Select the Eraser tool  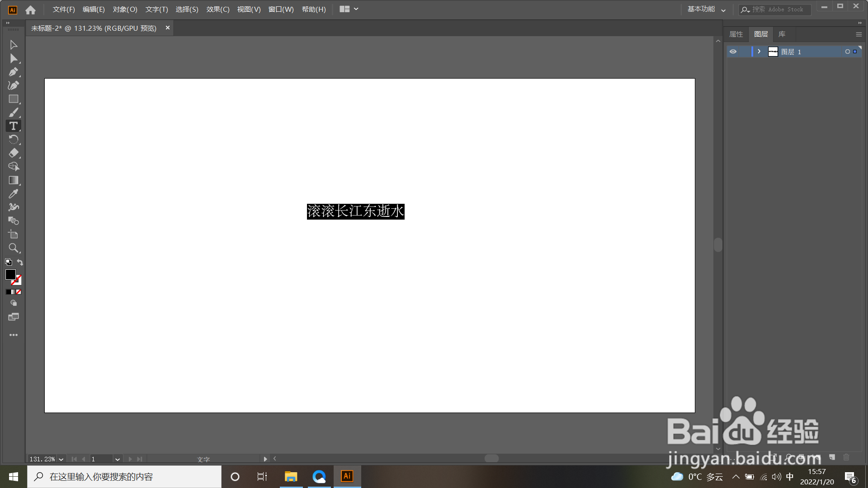click(13, 153)
